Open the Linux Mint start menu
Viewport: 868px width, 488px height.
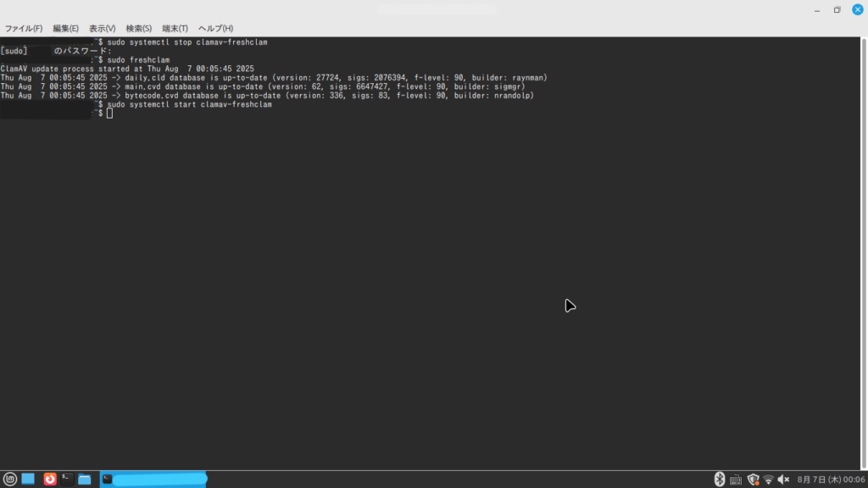[x=10, y=480]
